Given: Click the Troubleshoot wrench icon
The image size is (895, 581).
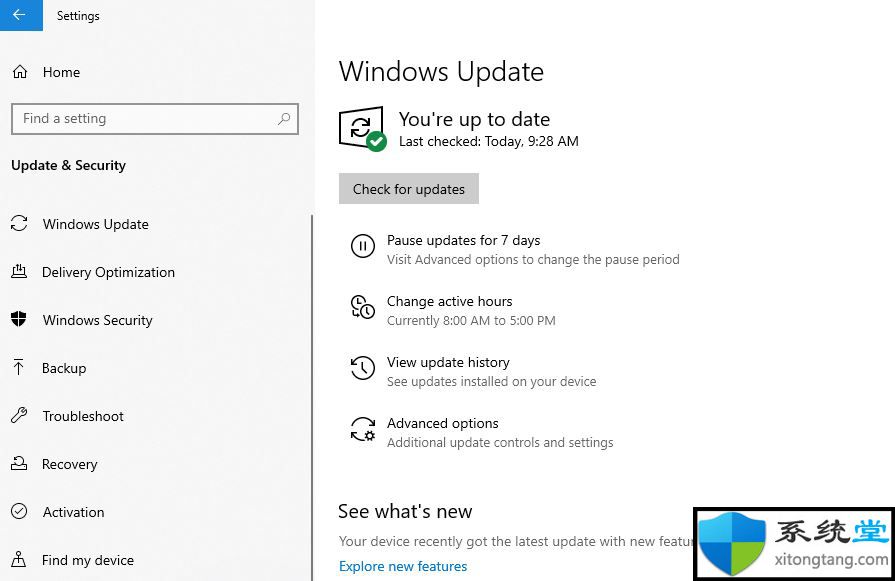Looking at the screenshot, I should [19, 415].
